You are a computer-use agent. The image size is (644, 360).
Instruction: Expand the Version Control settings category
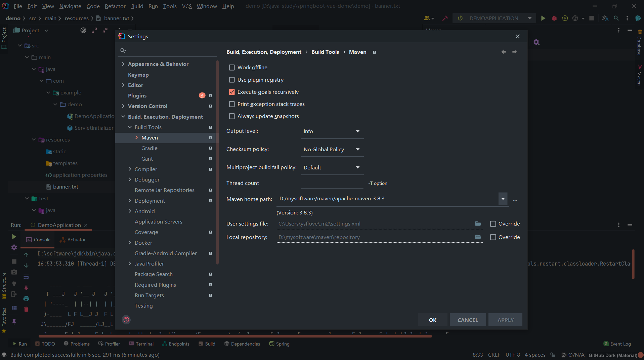pyautogui.click(x=123, y=106)
